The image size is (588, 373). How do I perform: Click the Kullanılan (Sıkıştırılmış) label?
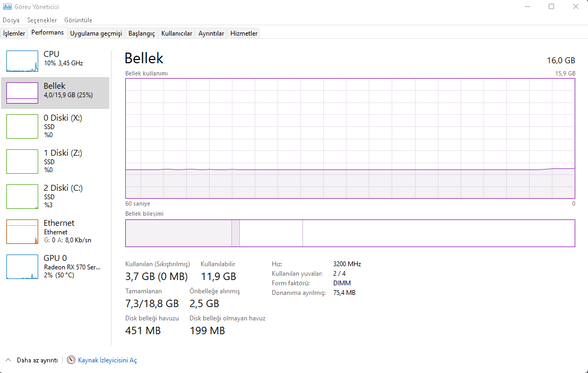click(x=158, y=264)
